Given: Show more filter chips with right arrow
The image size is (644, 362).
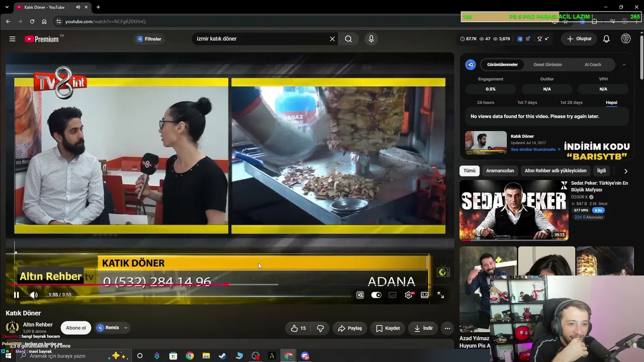Looking at the screenshot, I should (x=626, y=171).
